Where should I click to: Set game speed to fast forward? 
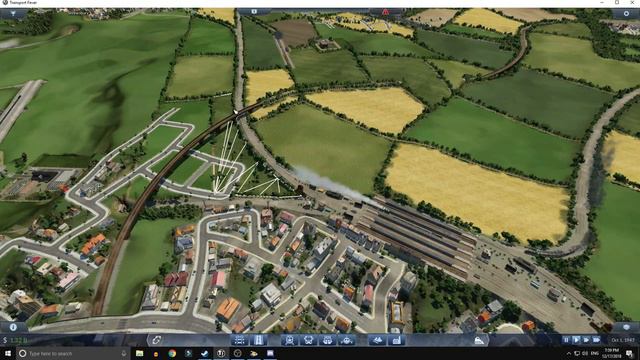point(587,340)
